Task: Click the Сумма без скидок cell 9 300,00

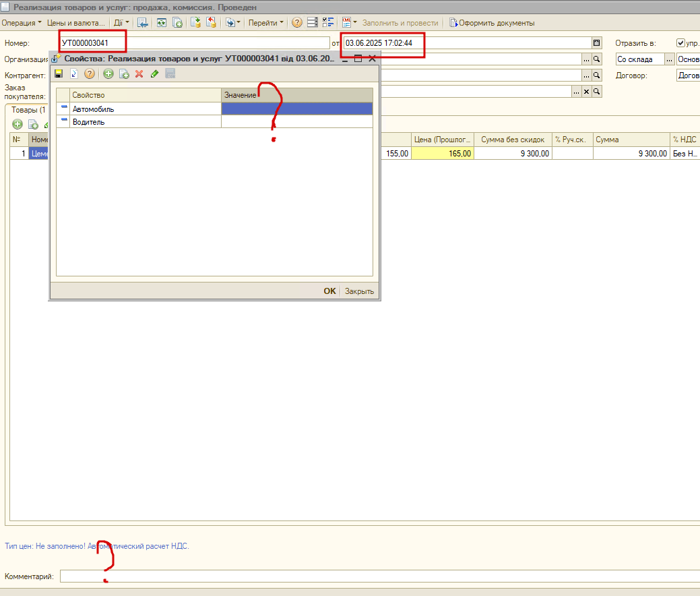Action: 513,153
